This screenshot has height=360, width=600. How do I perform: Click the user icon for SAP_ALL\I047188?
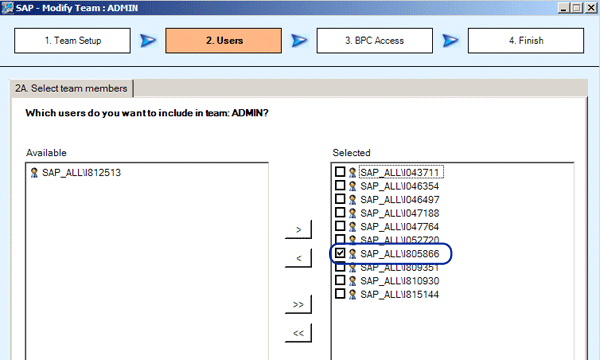[352, 213]
